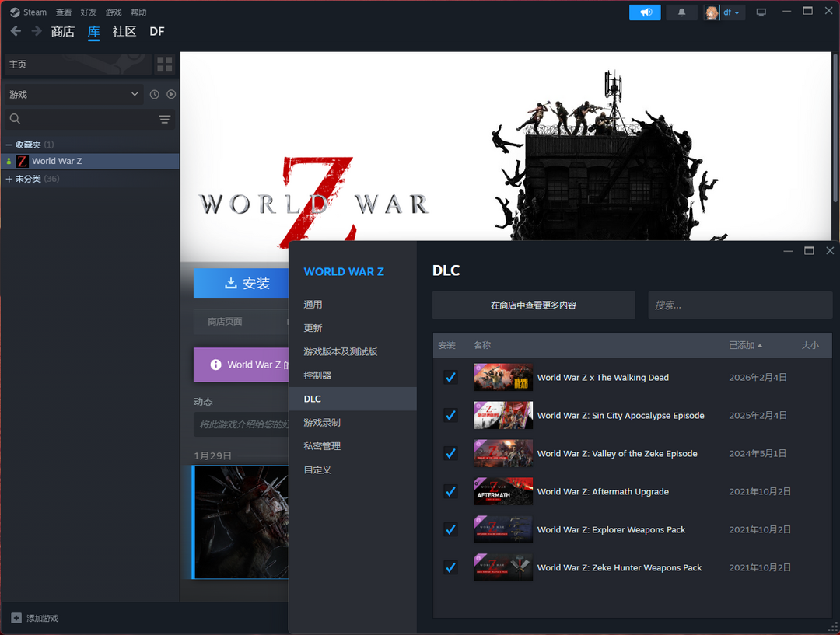Click the Big Picture mode monitor icon
This screenshot has height=635, width=840.
click(761, 12)
